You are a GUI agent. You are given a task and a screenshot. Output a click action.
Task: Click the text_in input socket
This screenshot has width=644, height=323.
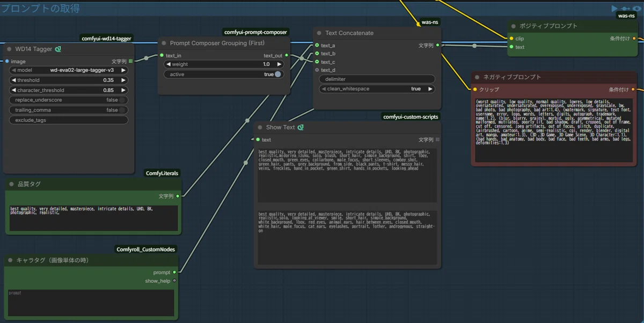(x=161, y=55)
